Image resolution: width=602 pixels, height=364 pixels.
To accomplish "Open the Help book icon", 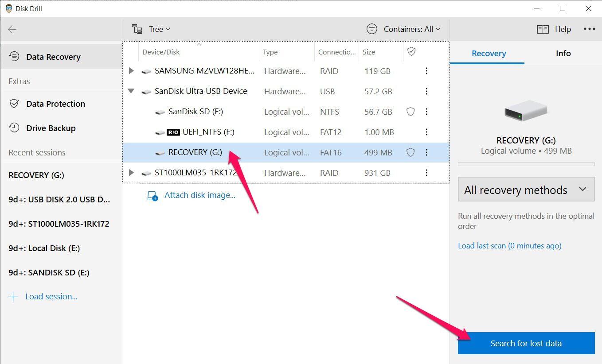I will point(543,29).
